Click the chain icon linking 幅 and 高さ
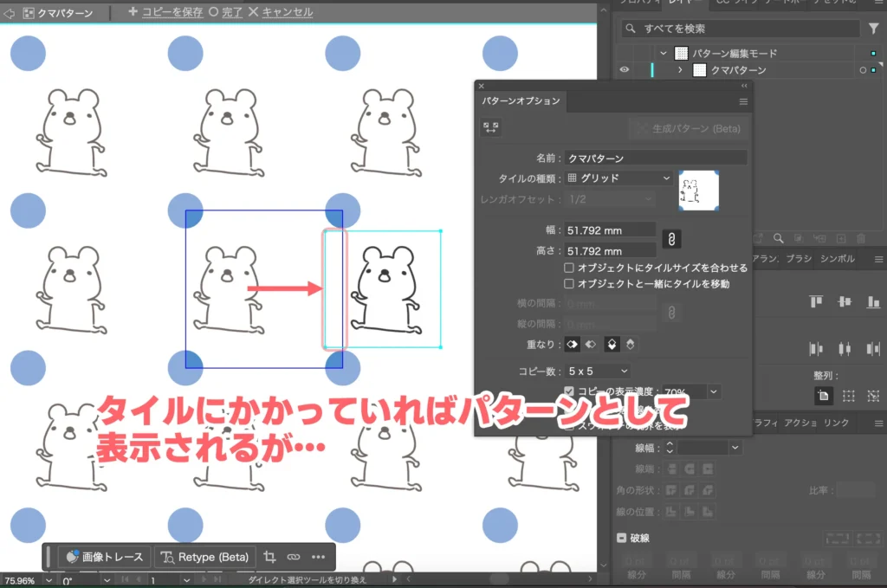The image size is (887, 588). click(x=671, y=240)
